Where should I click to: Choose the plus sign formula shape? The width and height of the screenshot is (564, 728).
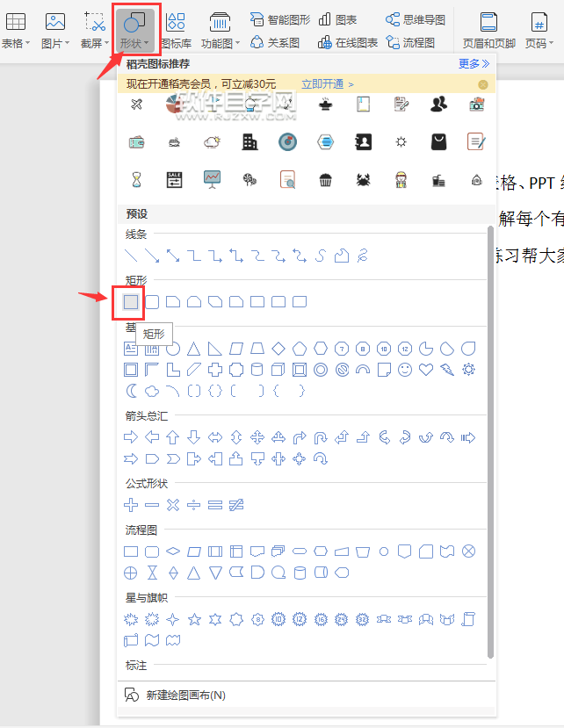click(131, 505)
